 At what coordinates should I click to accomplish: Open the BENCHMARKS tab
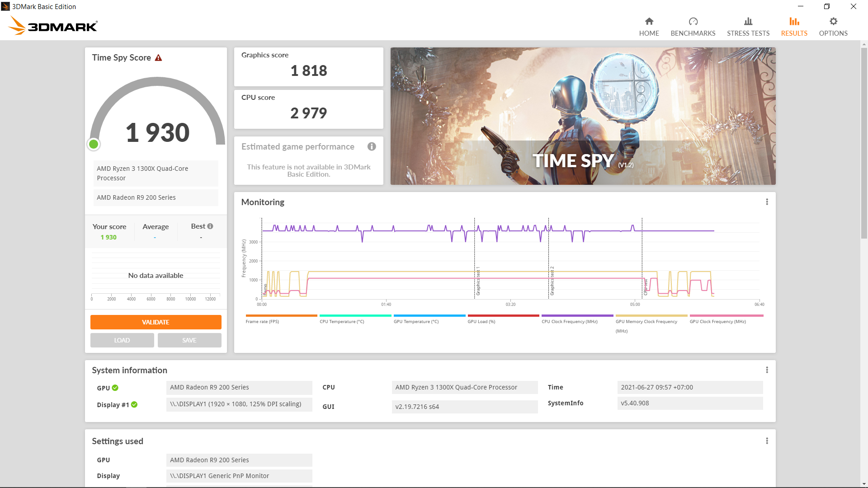[693, 27]
